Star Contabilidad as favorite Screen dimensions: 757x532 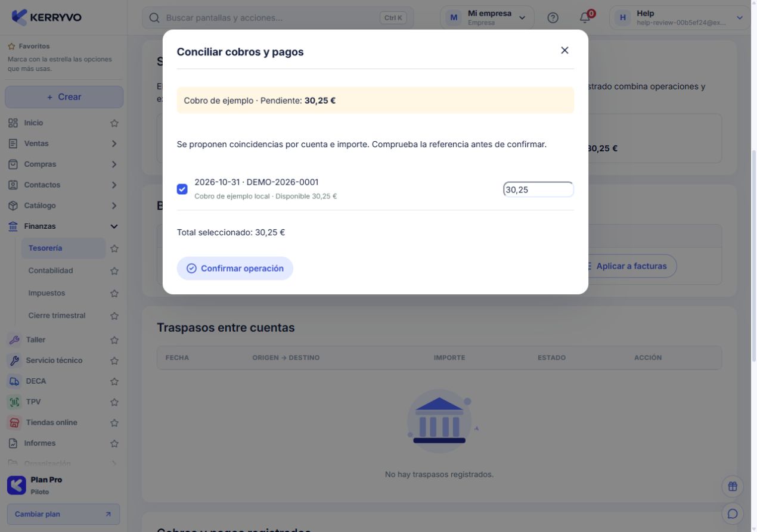pyautogui.click(x=114, y=271)
